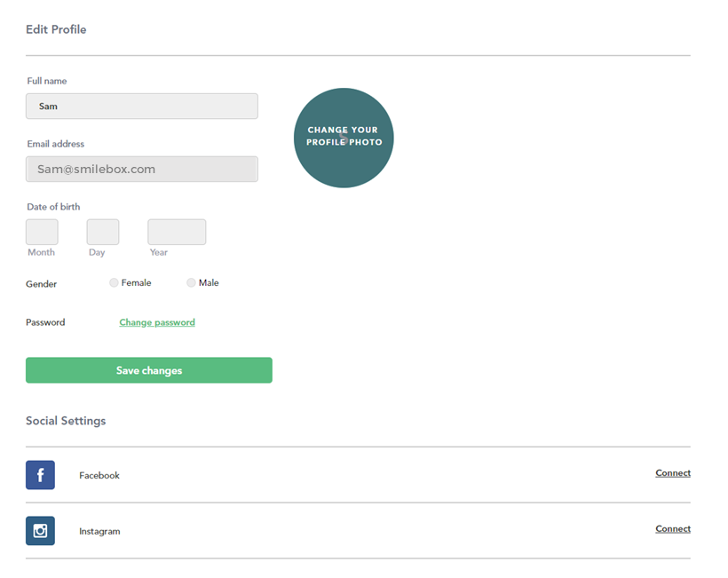
Task: Focus the Month birth date box
Action: (42, 232)
